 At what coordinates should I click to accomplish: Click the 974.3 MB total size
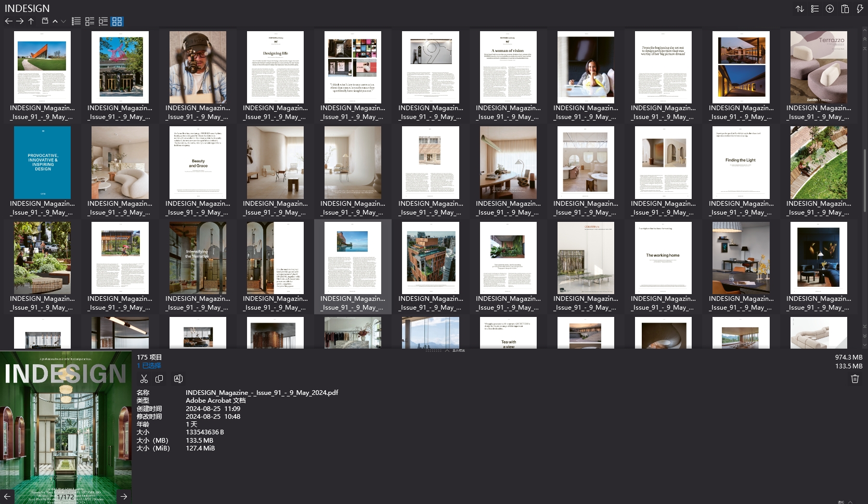tap(849, 357)
